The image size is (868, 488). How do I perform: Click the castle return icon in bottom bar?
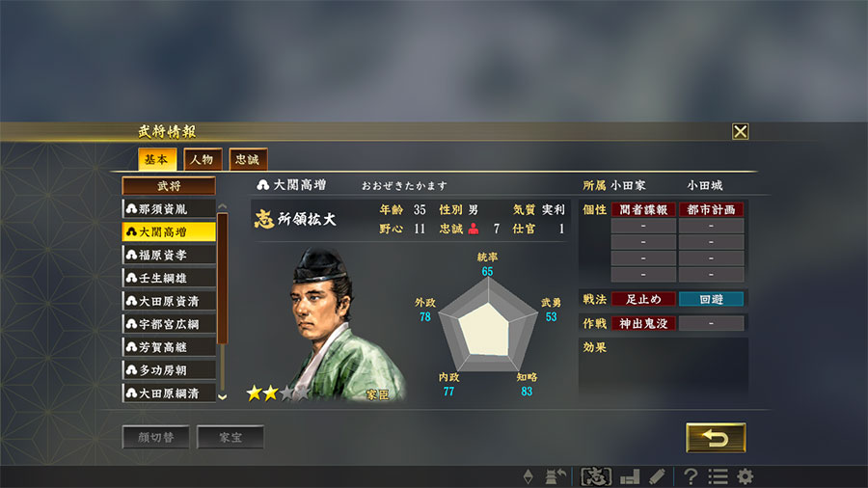556,476
